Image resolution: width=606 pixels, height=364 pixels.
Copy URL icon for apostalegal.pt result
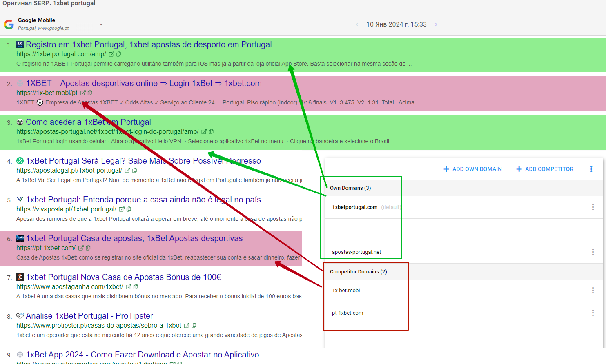point(135,170)
